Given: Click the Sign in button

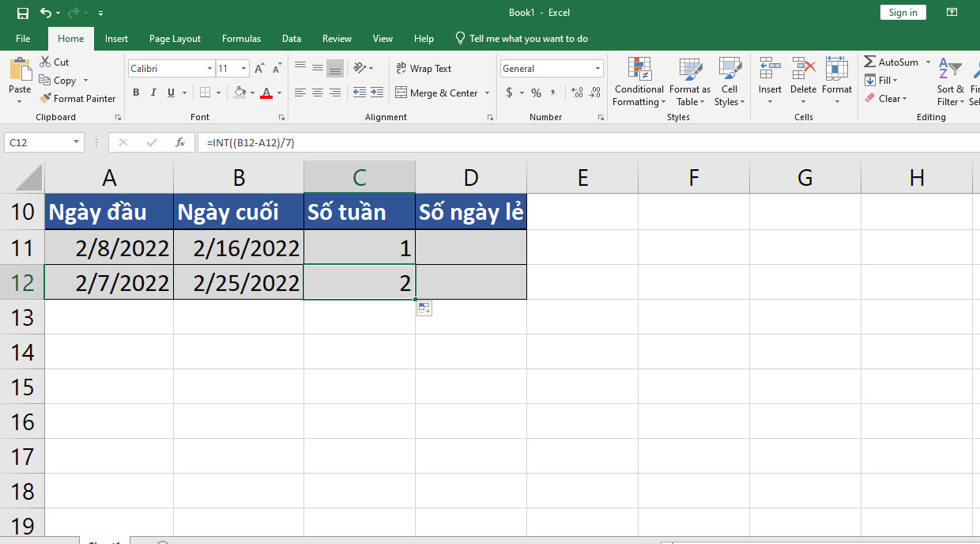Looking at the screenshot, I should [x=903, y=13].
